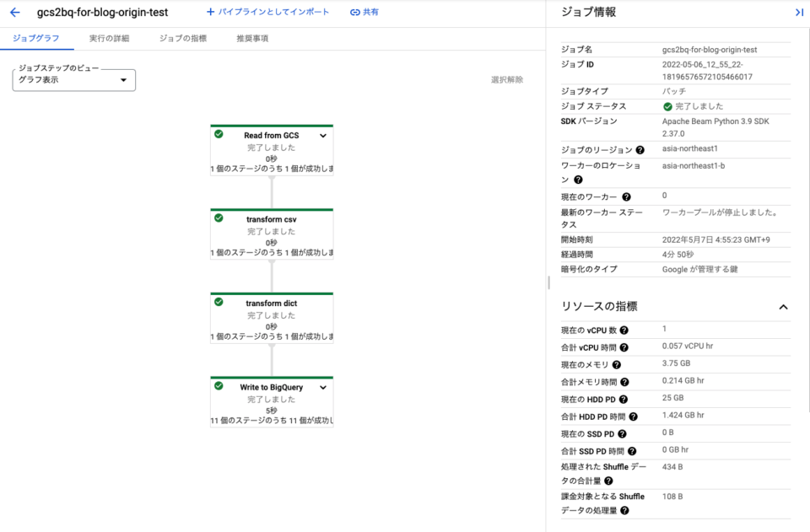Click the help icon beside 現在のワーカー
Viewport: 810px width, 532px height.
point(625,197)
